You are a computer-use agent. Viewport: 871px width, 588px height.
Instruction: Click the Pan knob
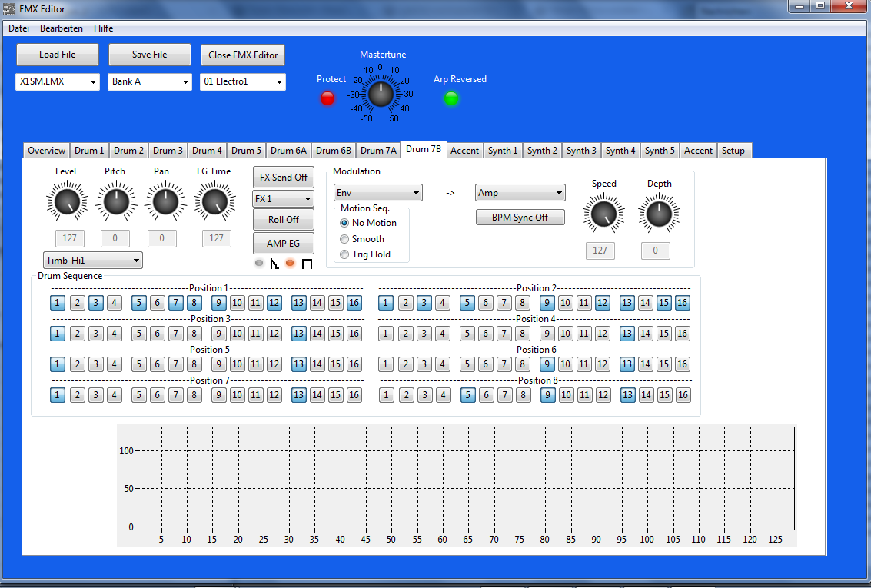[x=165, y=201]
